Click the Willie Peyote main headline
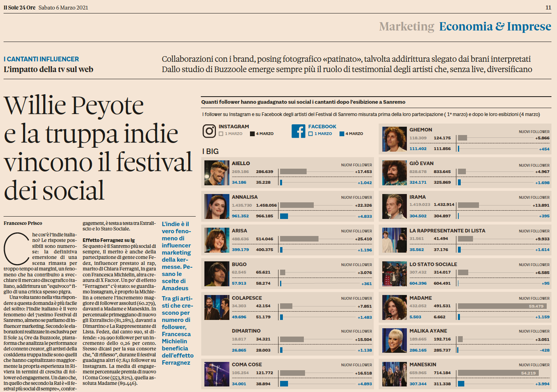 [98, 148]
